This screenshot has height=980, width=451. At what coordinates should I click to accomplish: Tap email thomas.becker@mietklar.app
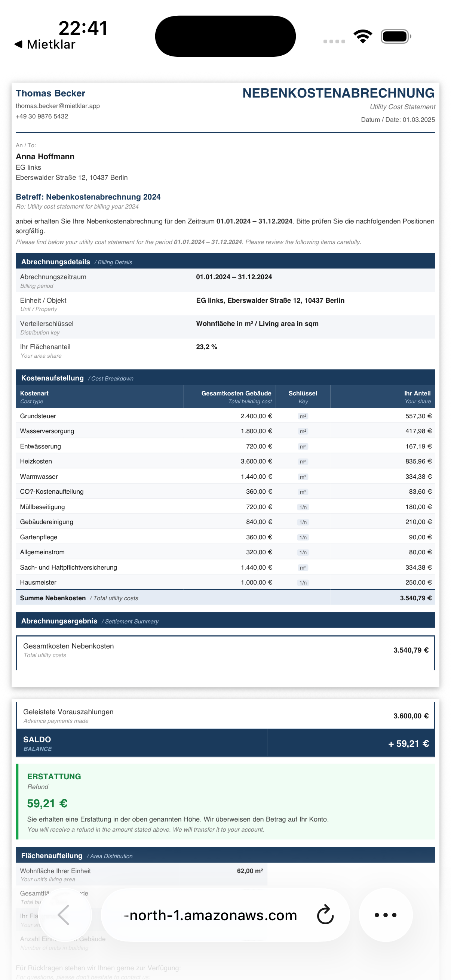click(58, 106)
